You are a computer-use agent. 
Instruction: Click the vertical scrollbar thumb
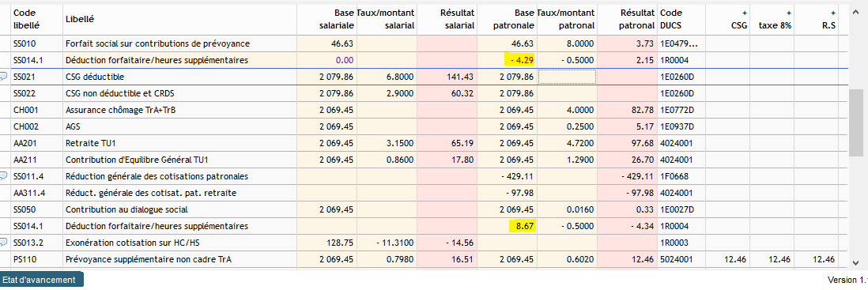[856, 121]
